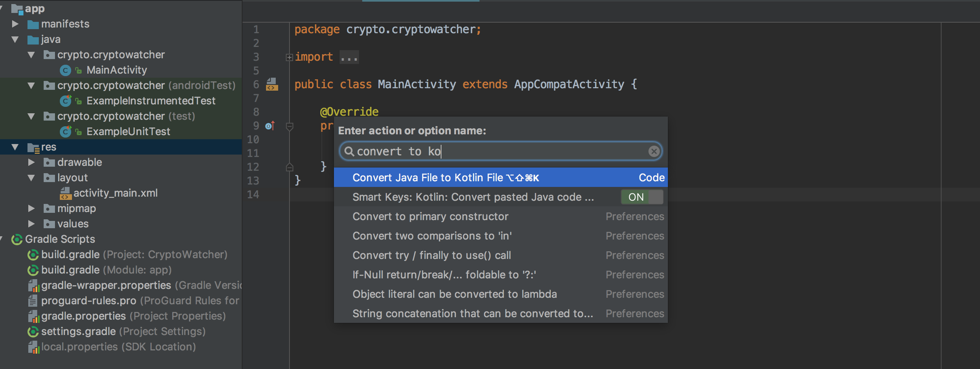Click the activity_main.xml layout file icon

[x=65, y=193]
